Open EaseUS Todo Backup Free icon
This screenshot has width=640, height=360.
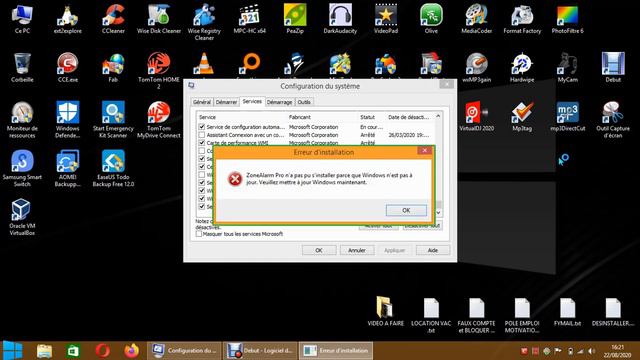[x=113, y=168]
